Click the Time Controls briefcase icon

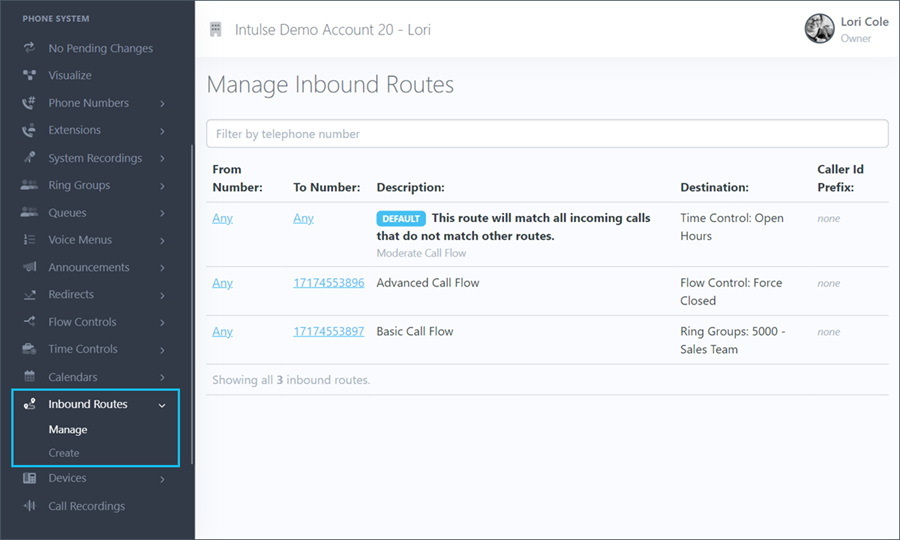[x=29, y=349]
